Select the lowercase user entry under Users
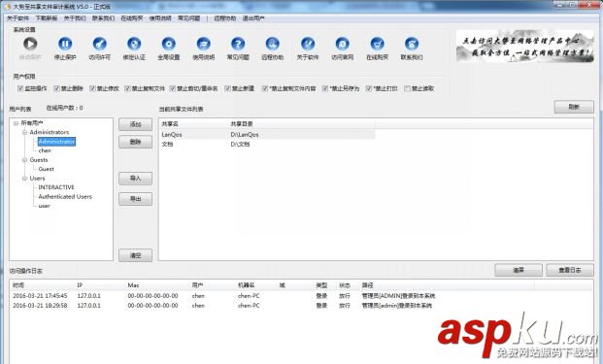Image resolution: width=603 pixels, height=364 pixels. pos(45,206)
